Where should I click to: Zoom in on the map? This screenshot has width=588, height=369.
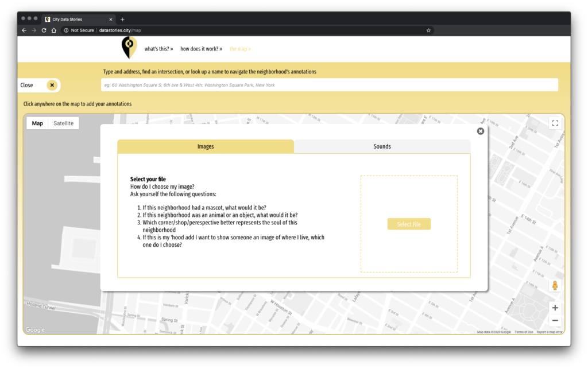(555, 308)
